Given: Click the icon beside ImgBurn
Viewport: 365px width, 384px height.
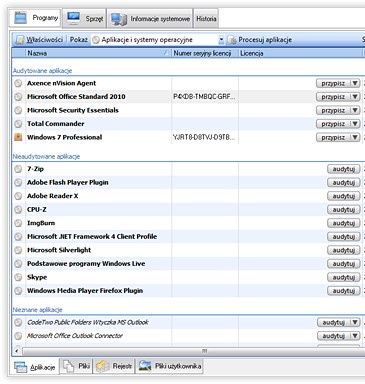Looking at the screenshot, I should [x=18, y=223].
